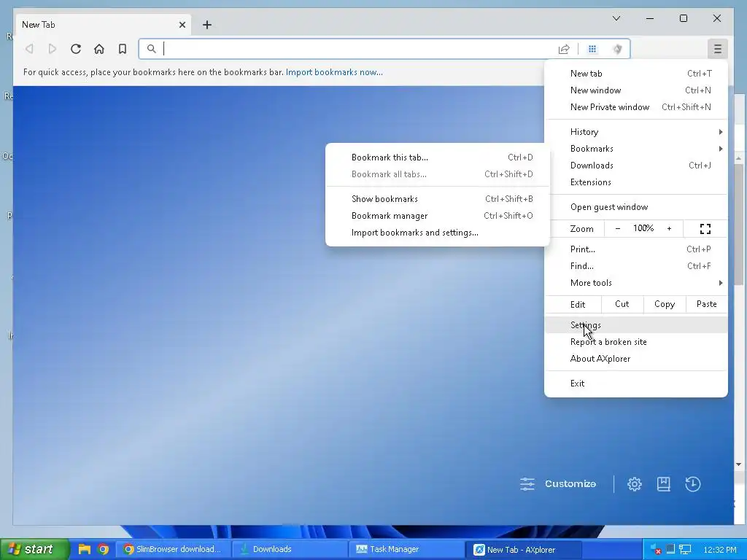Open the gear settings icon on the new tab page
Image resolution: width=747 pixels, height=560 pixels.
635,484
